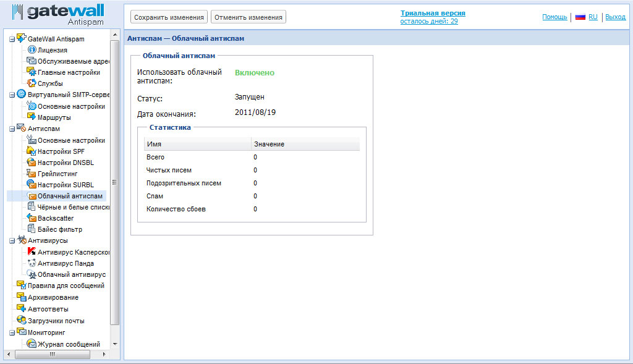Click the Облачный антивирус icon
The height and width of the screenshot is (364, 633).
tap(32, 274)
